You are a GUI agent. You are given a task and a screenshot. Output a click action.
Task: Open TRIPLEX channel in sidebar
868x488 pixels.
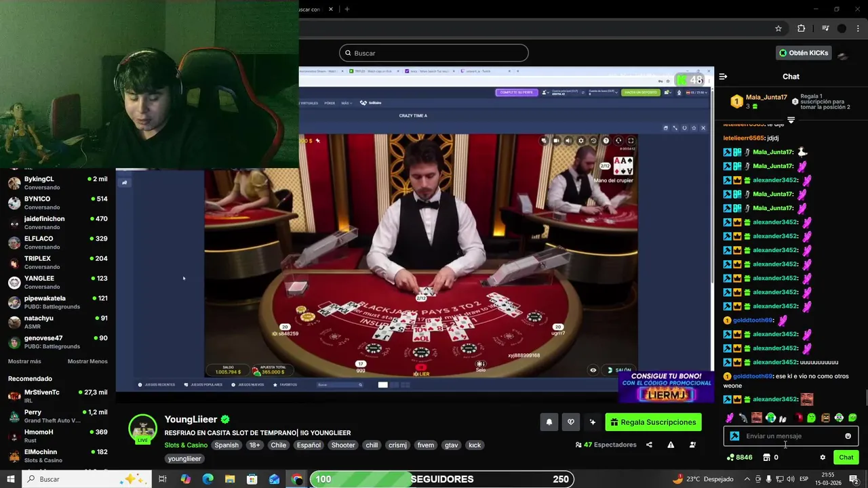tap(58, 262)
